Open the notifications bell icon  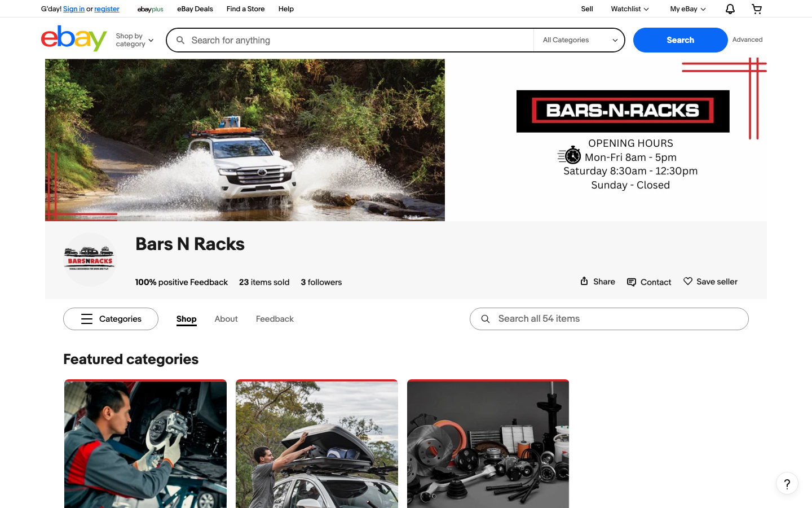coord(730,9)
